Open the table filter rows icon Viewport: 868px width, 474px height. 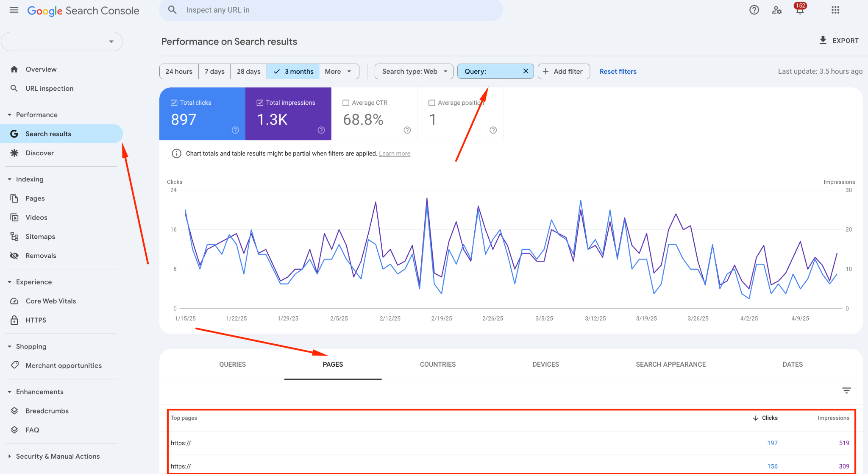click(846, 390)
